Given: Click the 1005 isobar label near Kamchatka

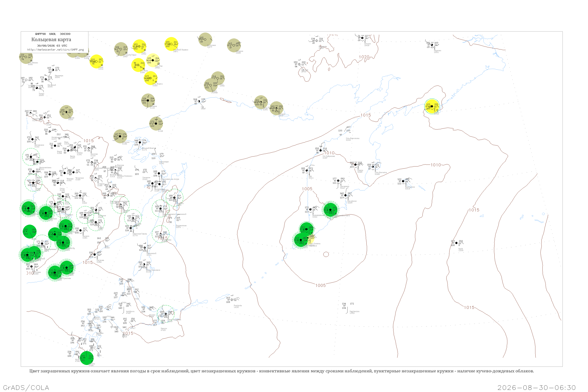Looking at the screenshot, I should click(x=307, y=189).
